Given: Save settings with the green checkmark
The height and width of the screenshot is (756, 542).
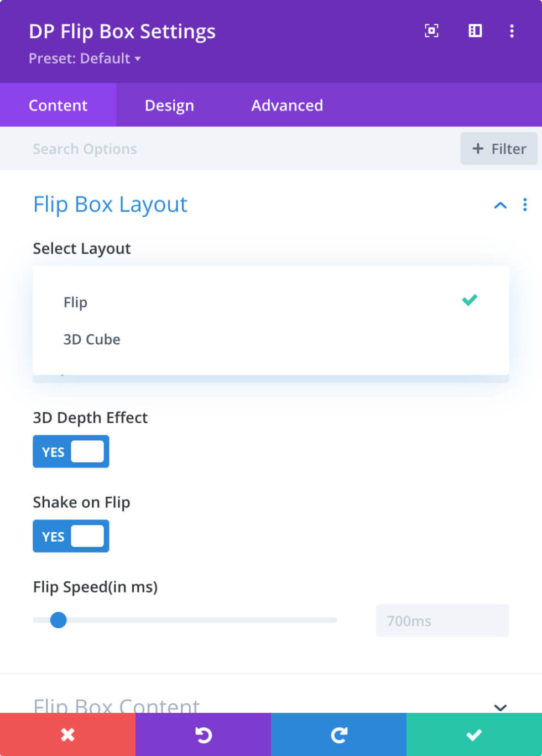Looking at the screenshot, I should 474,734.
